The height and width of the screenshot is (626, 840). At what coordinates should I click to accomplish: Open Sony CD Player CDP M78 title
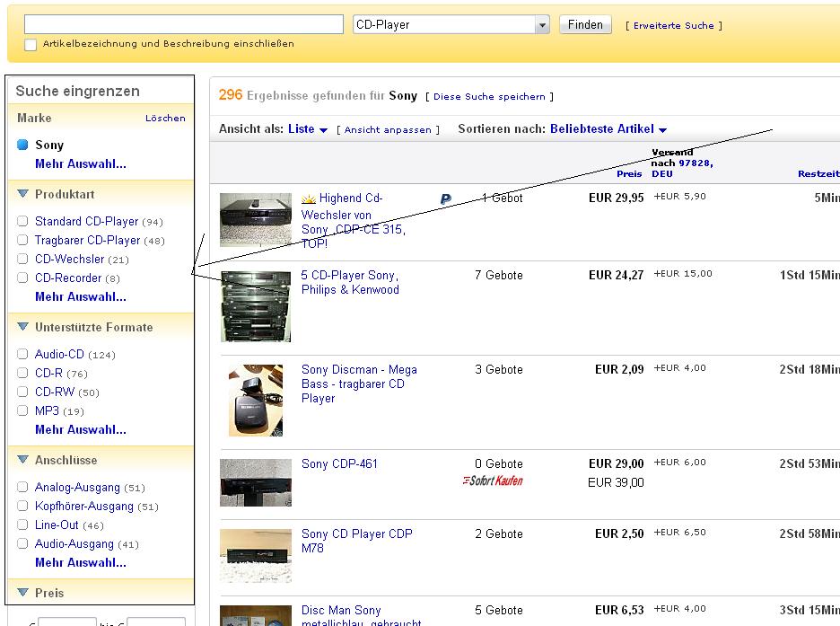[x=357, y=541]
